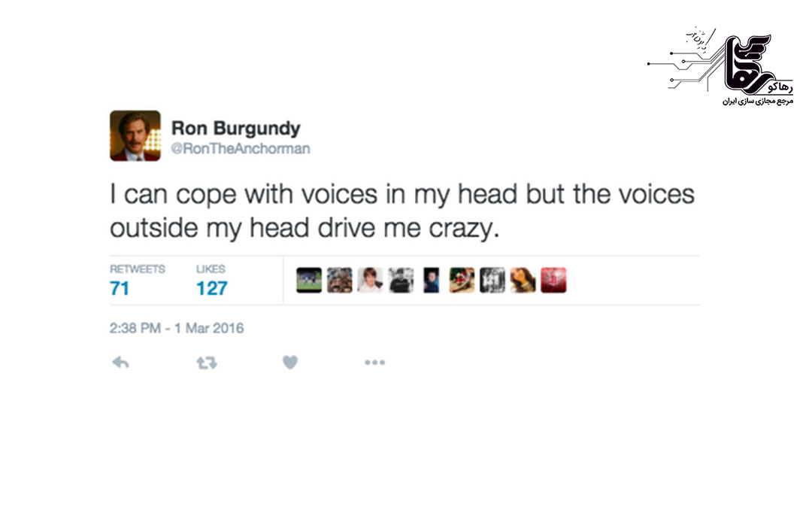This screenshot has height=516, width=812.
Task: Open the Ron Burgundy display name
Action: (235, 128)
